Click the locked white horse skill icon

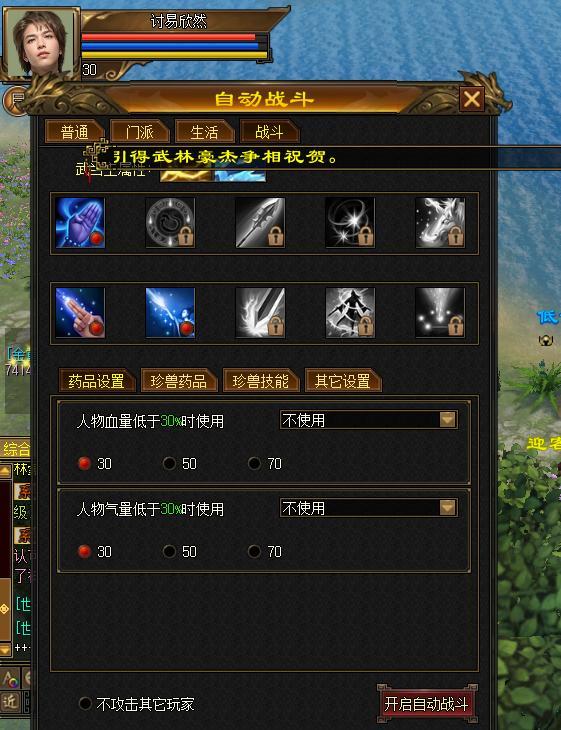click(x=440, y=223)
